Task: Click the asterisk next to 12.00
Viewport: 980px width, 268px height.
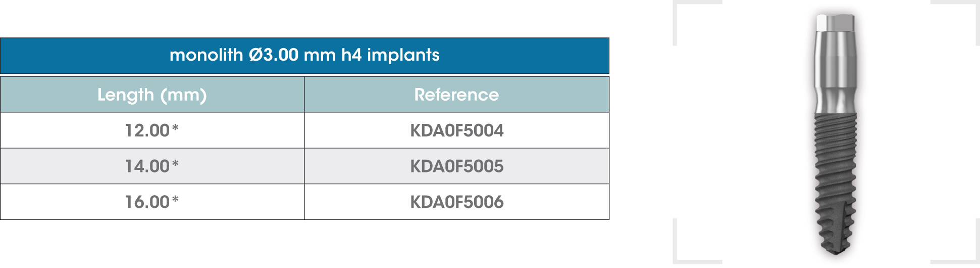Action: tap(175, 127)
